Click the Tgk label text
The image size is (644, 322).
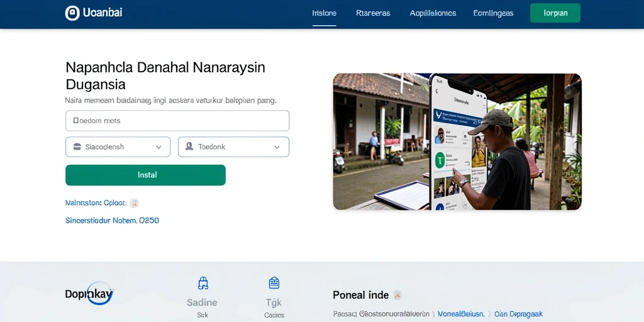click(274, 303)
